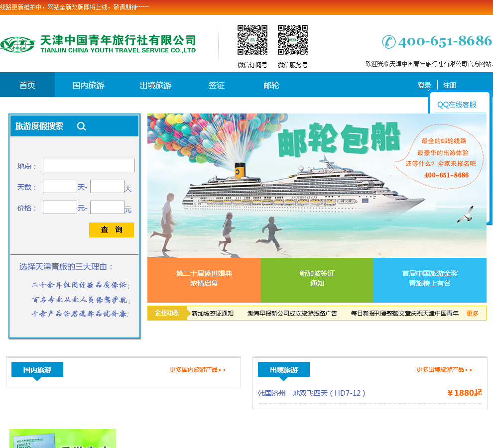Click the WeChat service account QR code
The height and width of the screenshot is (448, 493).
tap(292, 40)
